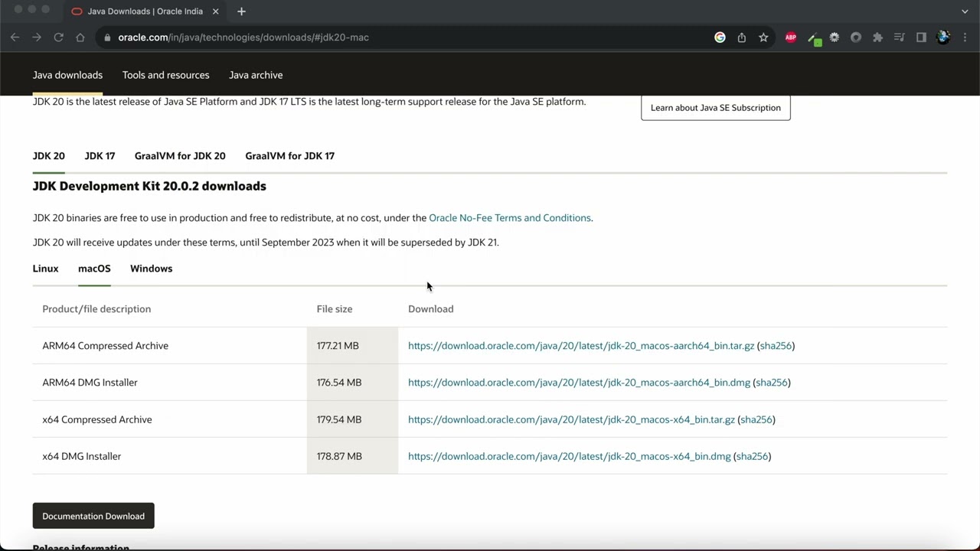980x551 pixels.
Task: Switch to the Linux OS tab
Action: coord(45,269)
